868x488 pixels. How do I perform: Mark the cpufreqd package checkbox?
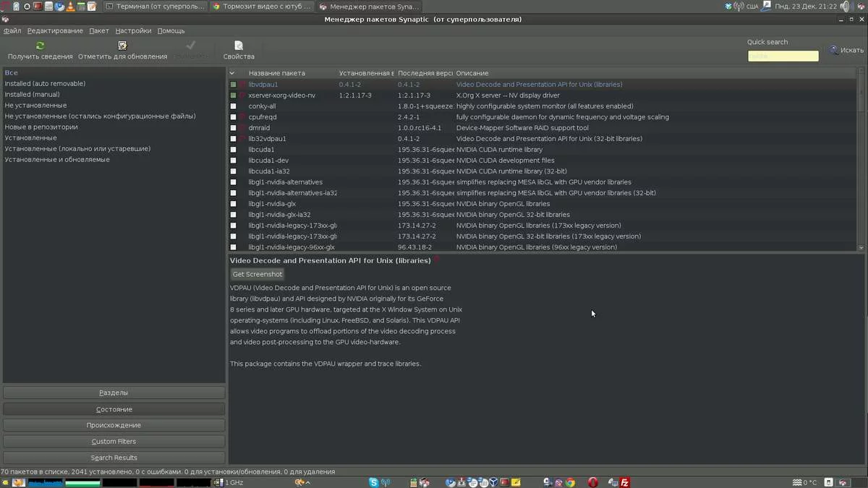click(x=233, y=117)
